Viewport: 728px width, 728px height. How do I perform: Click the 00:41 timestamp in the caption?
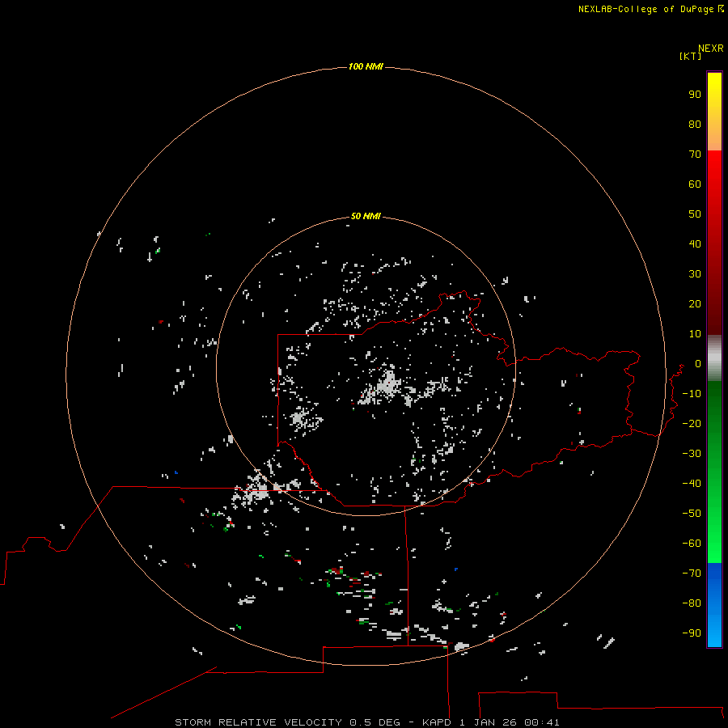542,722
